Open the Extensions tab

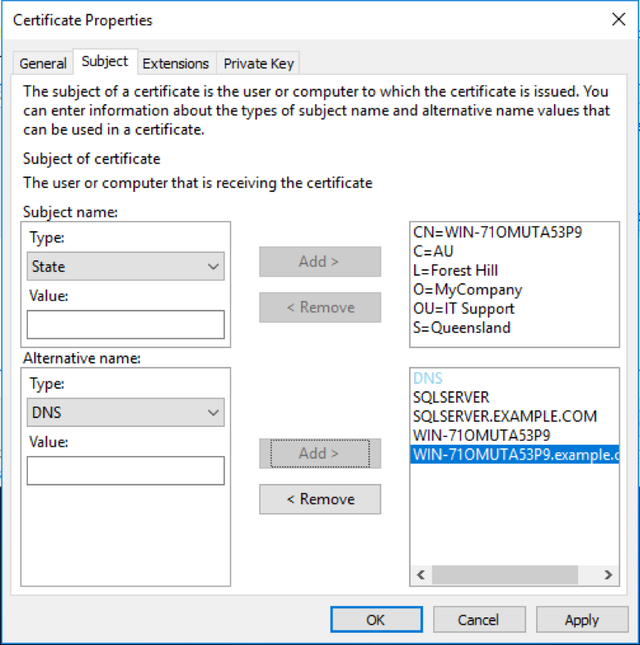(x=176, y=63)
